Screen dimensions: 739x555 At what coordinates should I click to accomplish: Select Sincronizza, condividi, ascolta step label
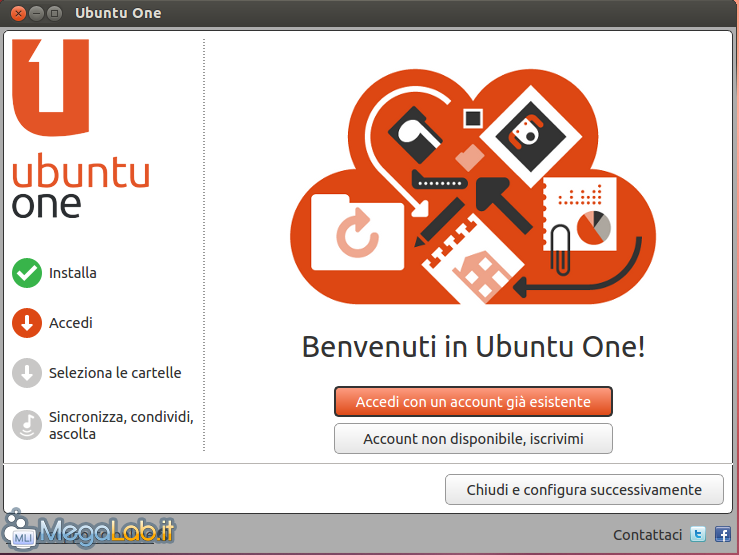tap(121, 425)
